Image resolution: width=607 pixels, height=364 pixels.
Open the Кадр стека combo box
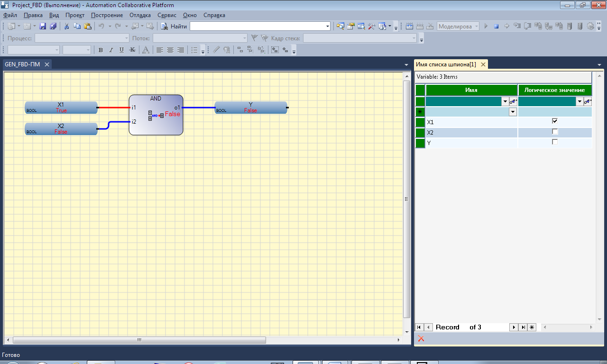pyautogui.click(x=360, y=38)
